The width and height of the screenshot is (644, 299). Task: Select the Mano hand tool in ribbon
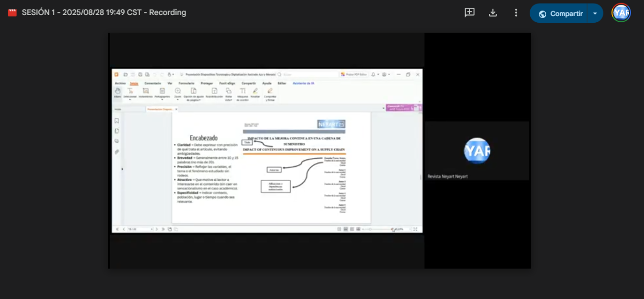point(117,92)
